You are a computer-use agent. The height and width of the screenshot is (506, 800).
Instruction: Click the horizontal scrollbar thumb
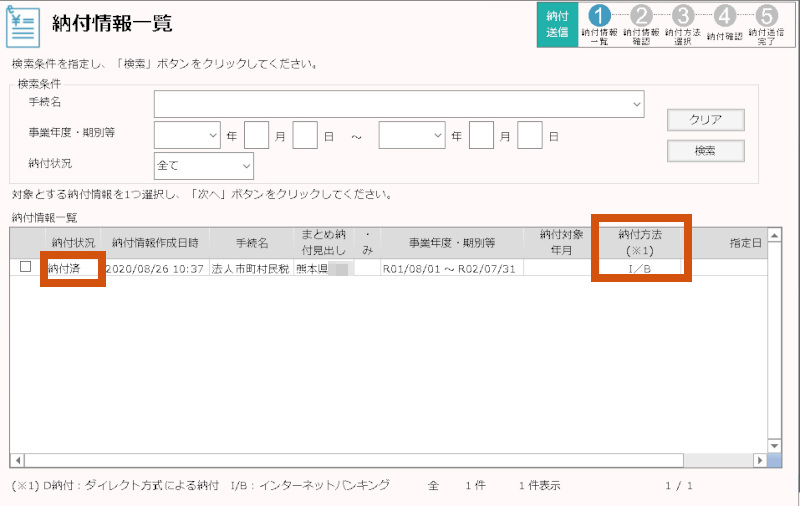pyautogui.click(x=354, y=461)
